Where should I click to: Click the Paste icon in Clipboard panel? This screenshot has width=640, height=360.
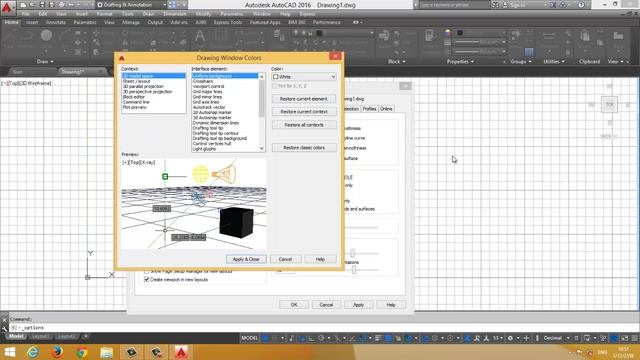(585, 36)
